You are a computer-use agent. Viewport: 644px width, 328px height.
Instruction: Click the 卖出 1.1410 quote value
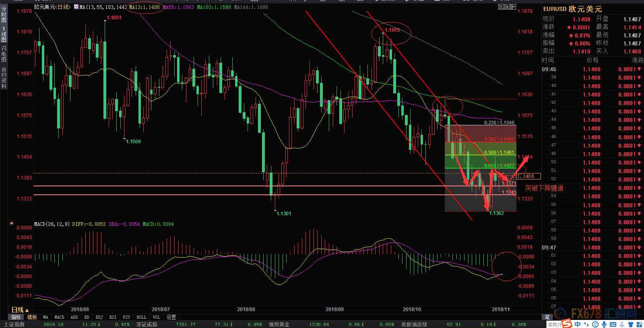coord(581,52)
